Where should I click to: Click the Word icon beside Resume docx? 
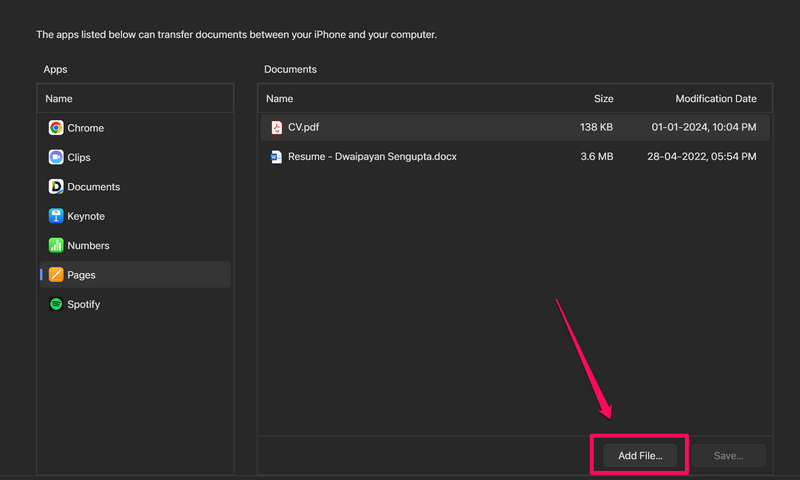277,157
